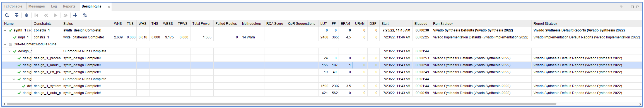This screenshot has width=644, height=108.
Task: Float the Design Runs panel
Action: 638,7
